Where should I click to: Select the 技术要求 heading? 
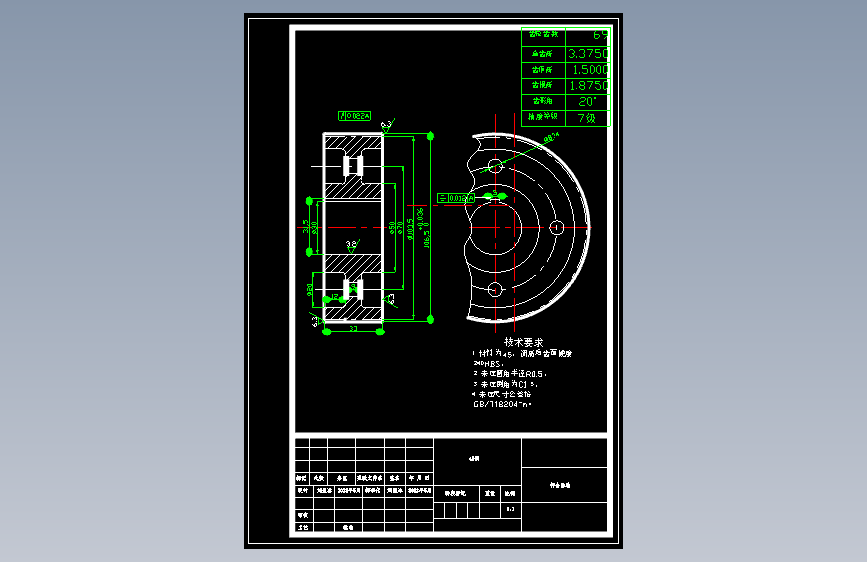click(523, 342)
